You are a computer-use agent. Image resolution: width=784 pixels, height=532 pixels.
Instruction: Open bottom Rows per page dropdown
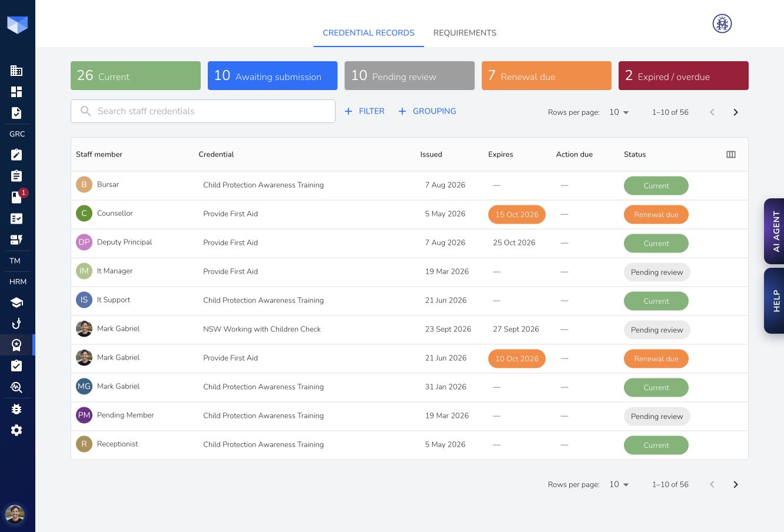[619, 484]
